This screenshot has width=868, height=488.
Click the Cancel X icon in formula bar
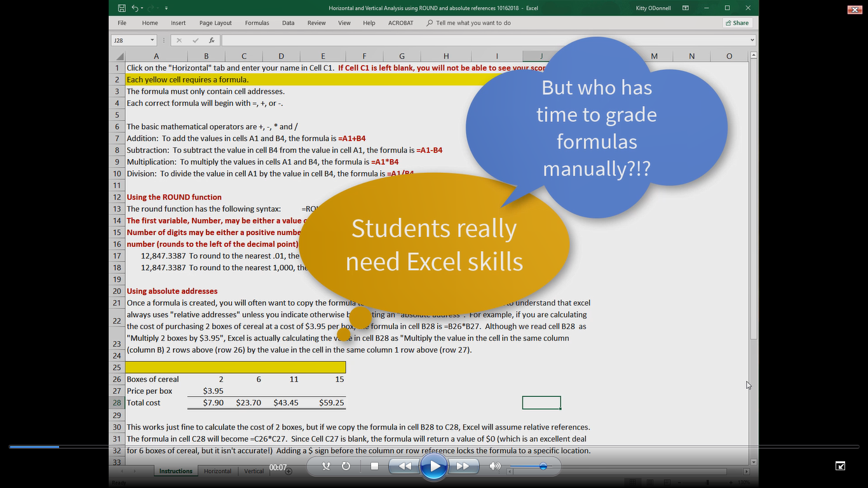(x=179, y=40)
